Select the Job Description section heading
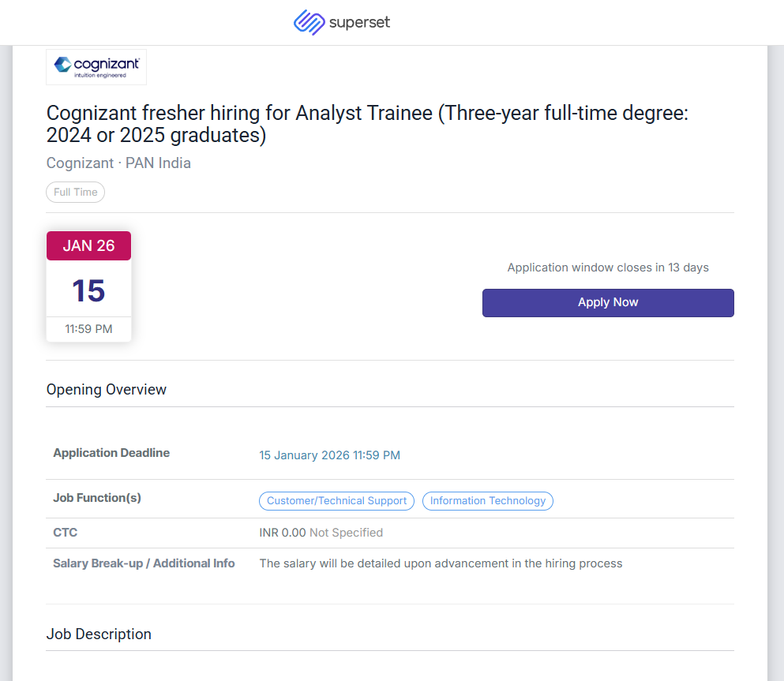The width and height of the screenshot is (784, 681). (99, 634)
